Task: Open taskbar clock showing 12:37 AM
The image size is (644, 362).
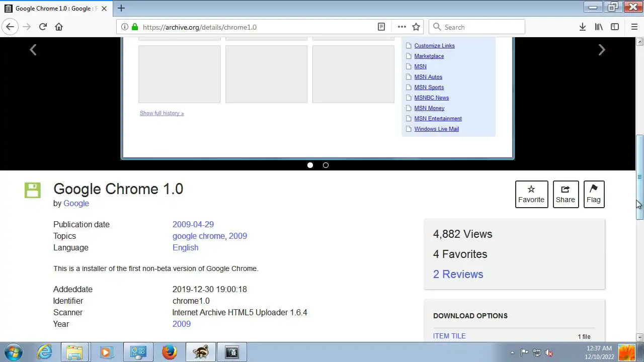Action: [x=599, y=352]
